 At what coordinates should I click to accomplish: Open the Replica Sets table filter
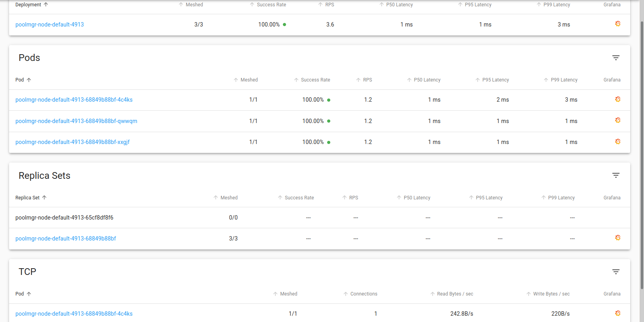616,175
